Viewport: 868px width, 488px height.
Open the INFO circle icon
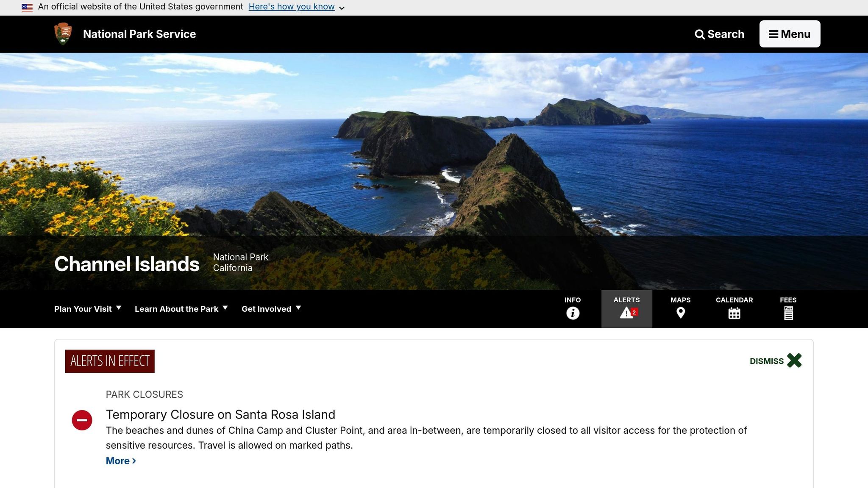[573, 313]
